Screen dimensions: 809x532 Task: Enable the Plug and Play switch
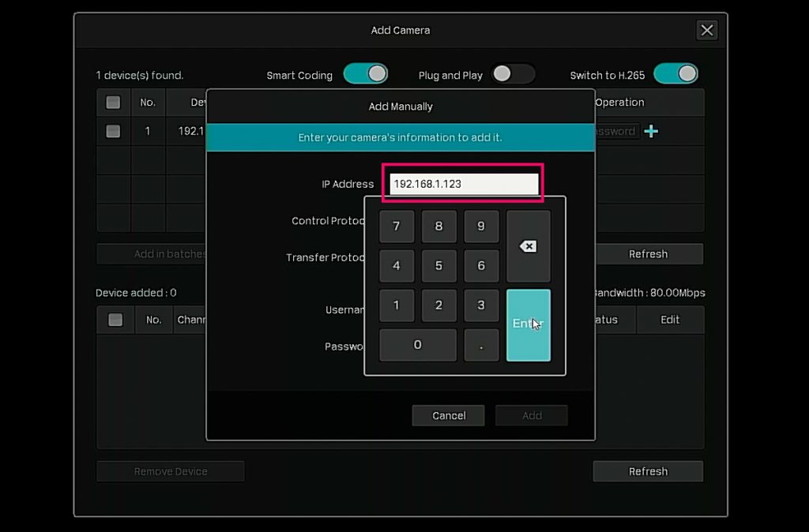513,74
